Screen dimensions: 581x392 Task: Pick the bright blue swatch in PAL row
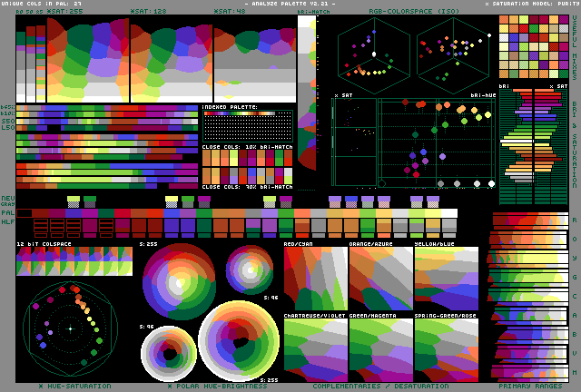coord(172,213)
